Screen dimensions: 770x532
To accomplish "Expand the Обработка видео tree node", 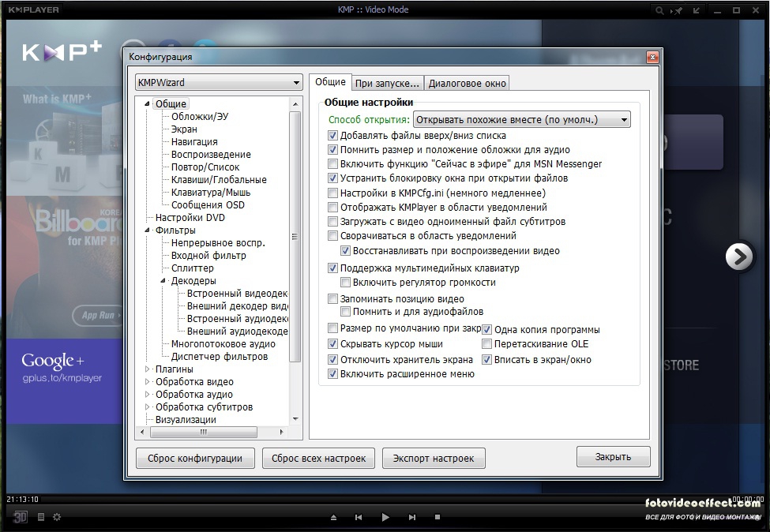I will click(x=147, y=382).
